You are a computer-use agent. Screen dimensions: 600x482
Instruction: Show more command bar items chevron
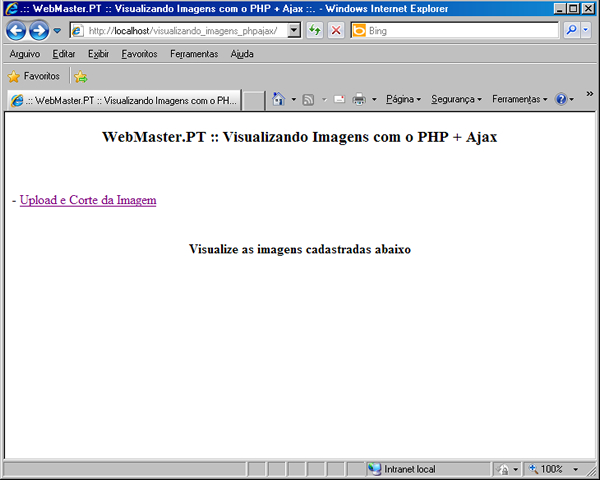pyautogui.click(x=590, y=94)
